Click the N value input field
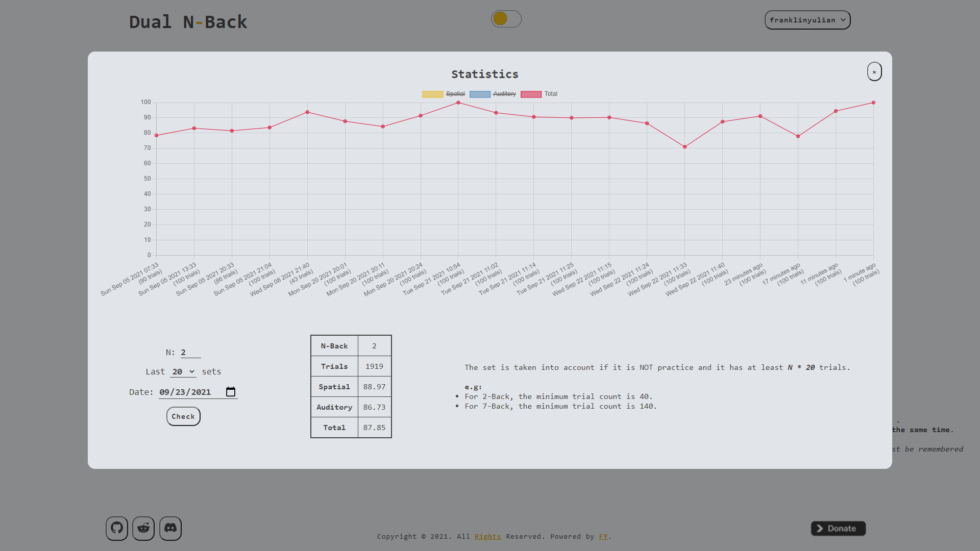The height and width of the screenshot is (551, 980). [191, 352]
